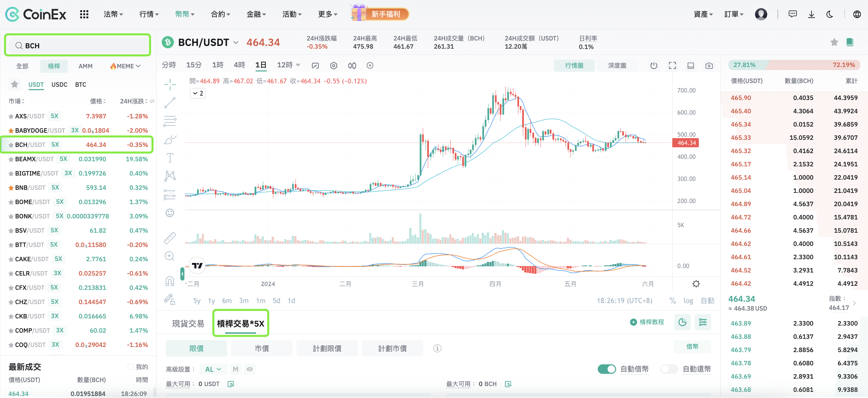Open the green guide book icon

click(850, 42)
